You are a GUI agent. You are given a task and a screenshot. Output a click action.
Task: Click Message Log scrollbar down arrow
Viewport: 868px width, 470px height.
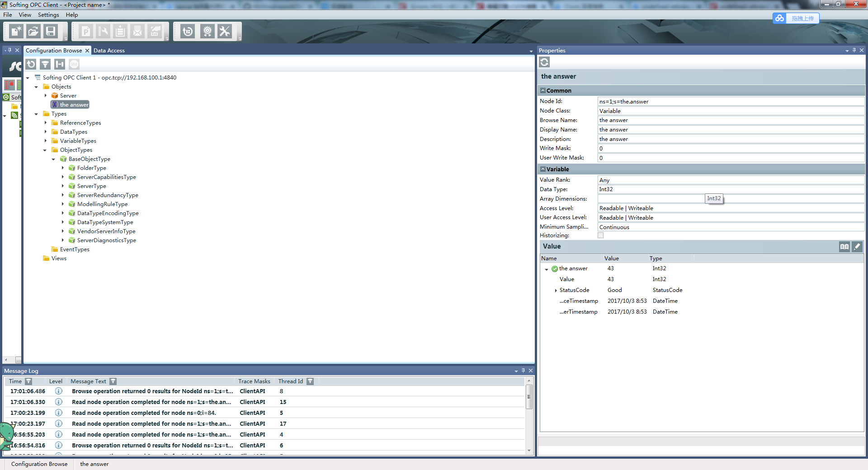[x=529, y=451]
